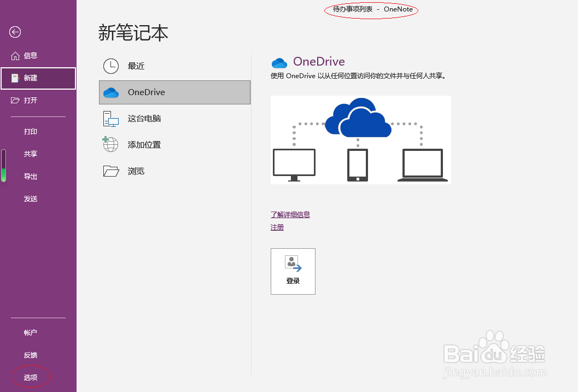
Task: Click the small cloud icon beside OneDrive heading
Action: (279, 63)
